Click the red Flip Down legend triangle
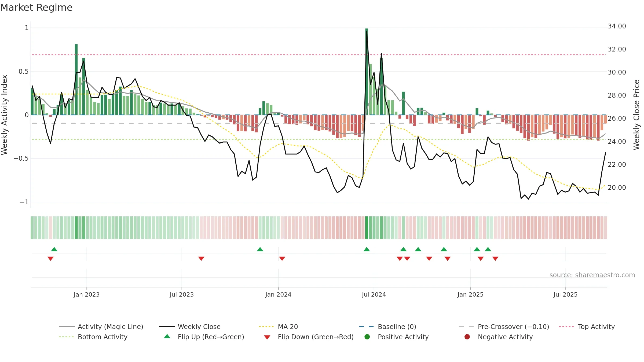Screen dimensions: 644x362 (x=267, y=337)
